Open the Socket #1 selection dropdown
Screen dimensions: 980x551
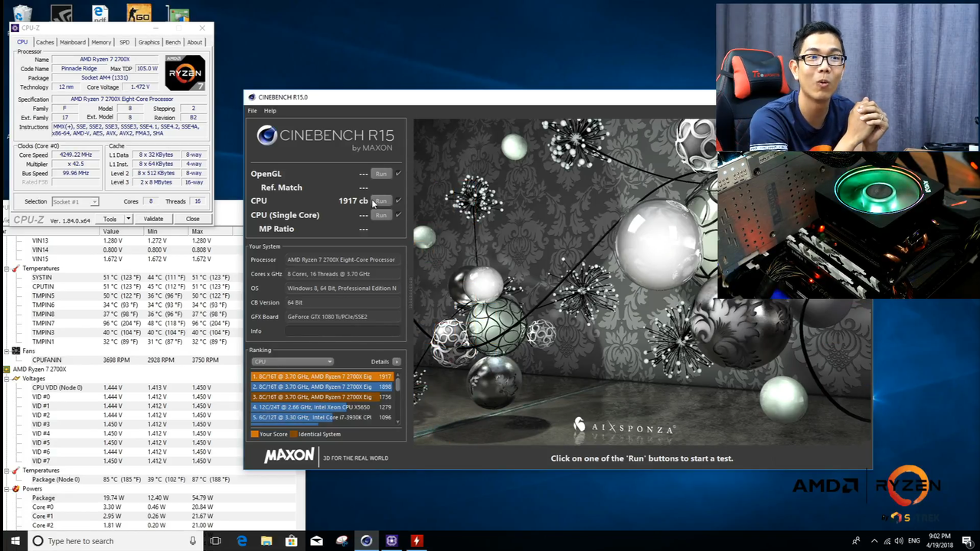tap(74, 201)
